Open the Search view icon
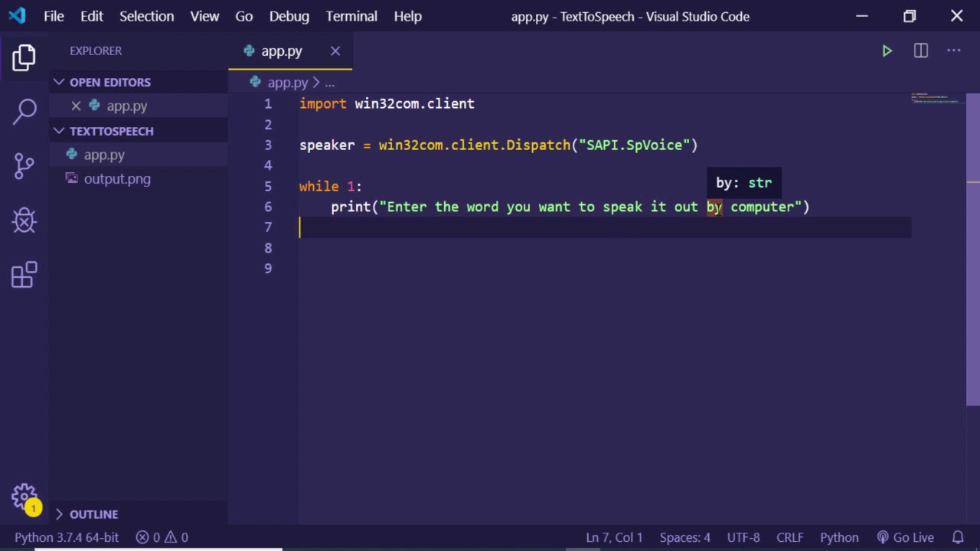Image resolution: width=980 pixels, height=551 pixels. point(24,112)
